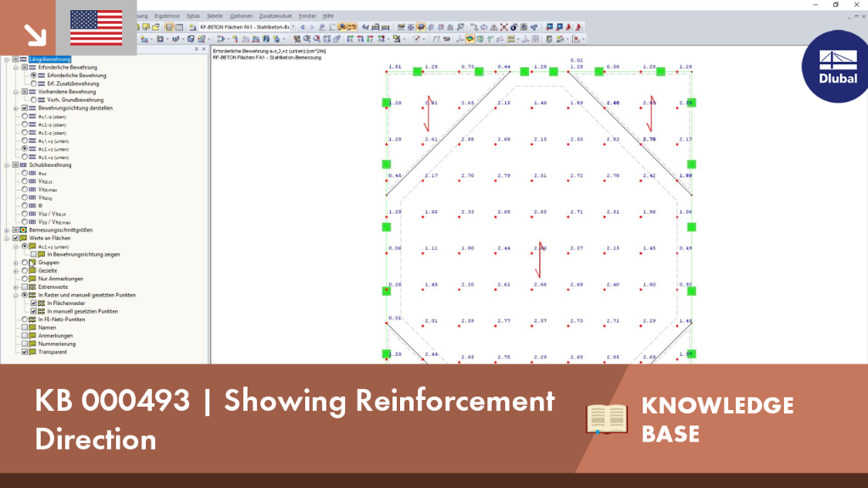Viewport: 868px width, 488px height.
Task: Select 'Vorh. Grundbewehrung' in tree
Action: [75, 100]
